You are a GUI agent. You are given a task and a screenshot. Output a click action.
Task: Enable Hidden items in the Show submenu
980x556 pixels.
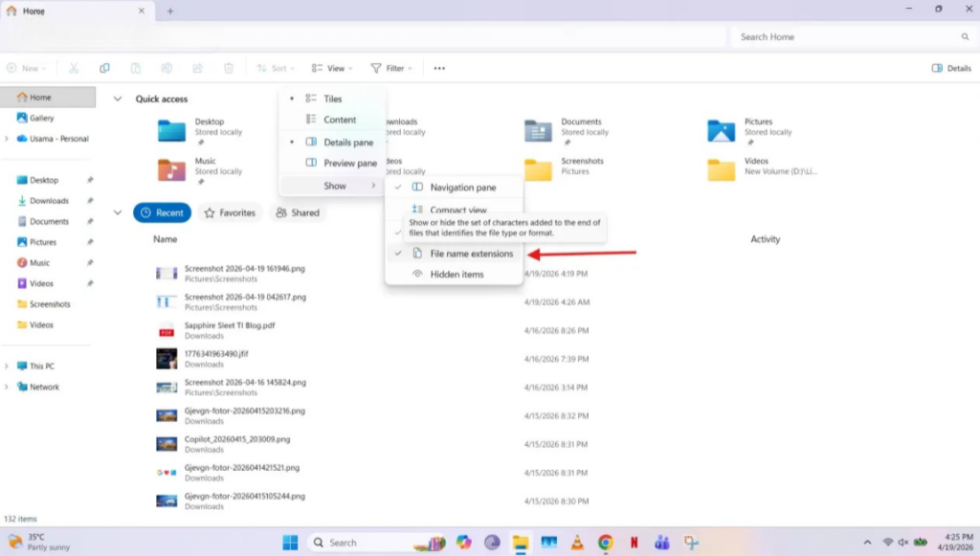click(x=454, y=275)
